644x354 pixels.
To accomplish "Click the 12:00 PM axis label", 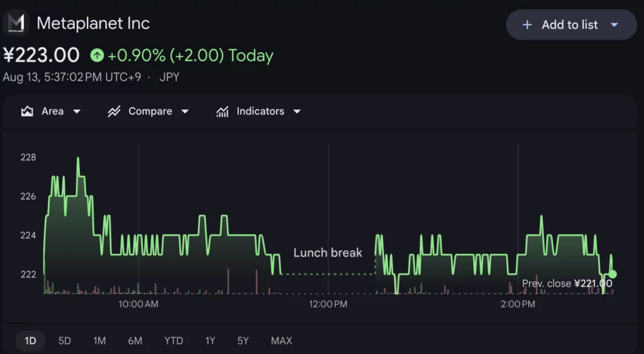I will point(328,304).
